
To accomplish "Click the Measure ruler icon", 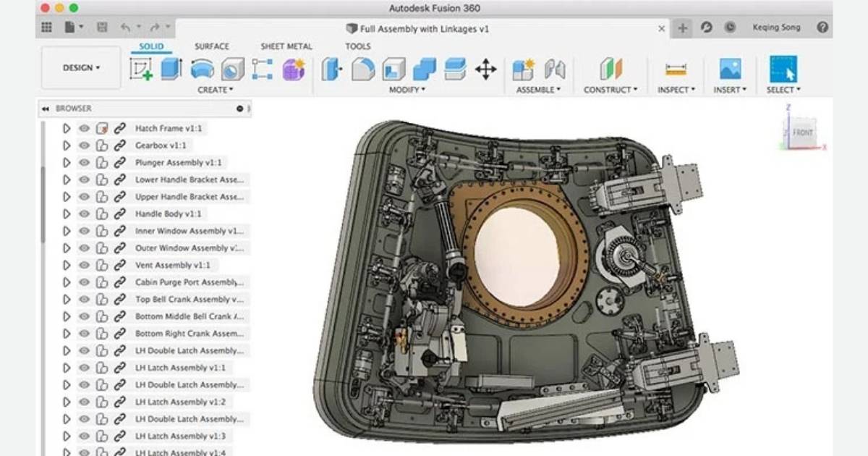I will (676, 69).
